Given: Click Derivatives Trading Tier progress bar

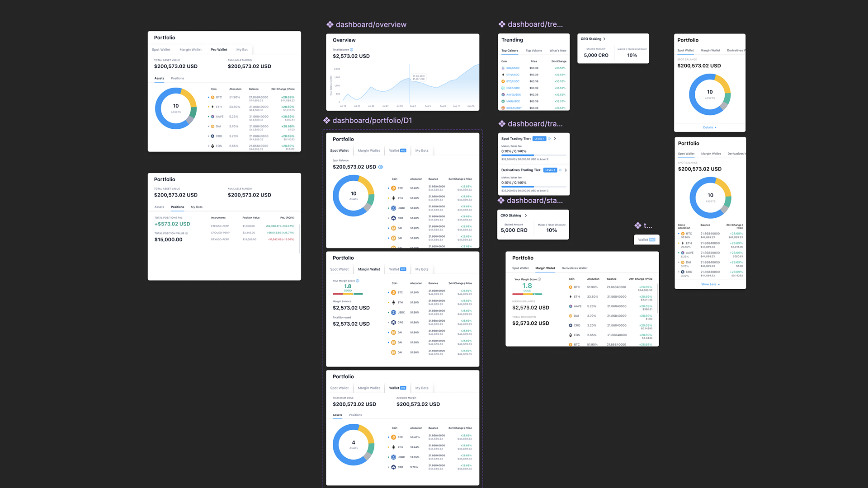Looking at the screenshot, I should [x=533, y=187].
